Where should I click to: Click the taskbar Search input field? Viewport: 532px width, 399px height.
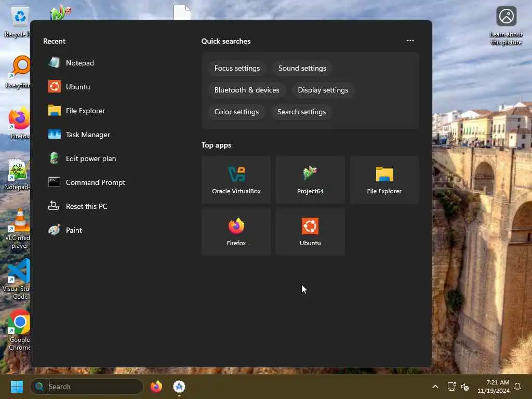pyautogui.click(x=87, y=387)
